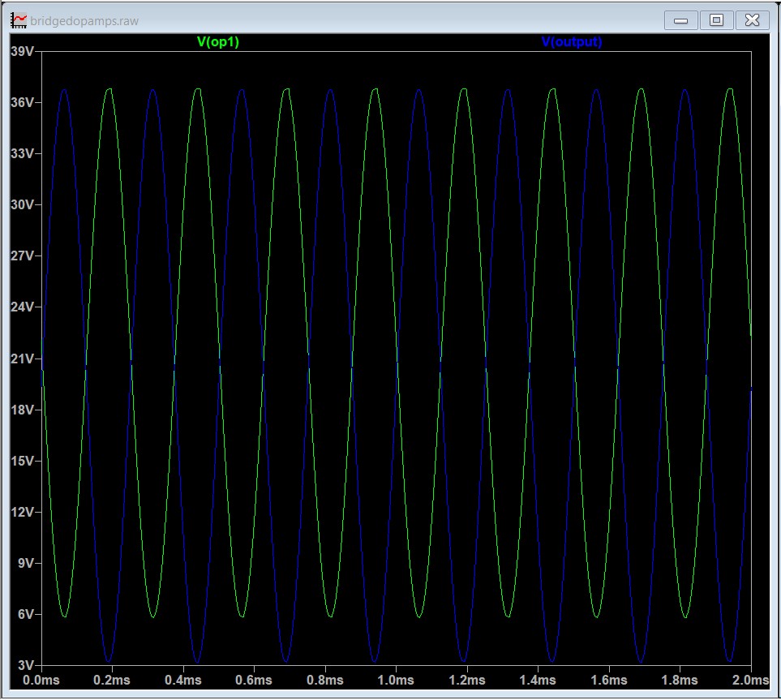781x700 pixels.
Task: Click the 39V vertical axis label
Action: 23,51
